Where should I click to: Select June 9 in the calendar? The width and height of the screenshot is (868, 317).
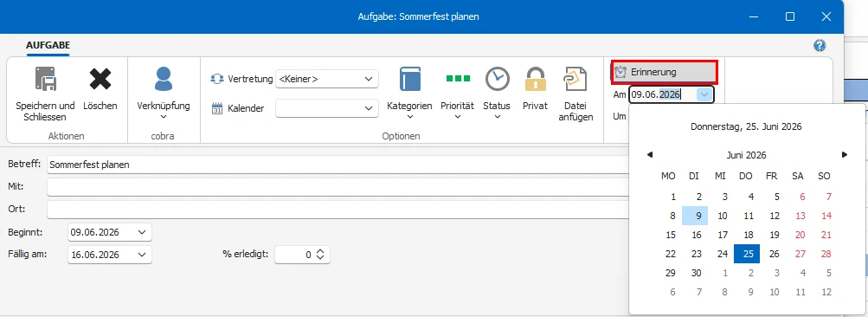click(695, 216)
